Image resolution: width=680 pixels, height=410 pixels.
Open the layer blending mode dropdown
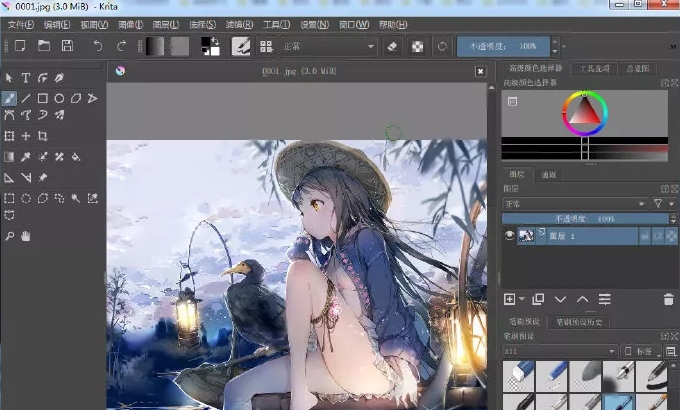574,203
